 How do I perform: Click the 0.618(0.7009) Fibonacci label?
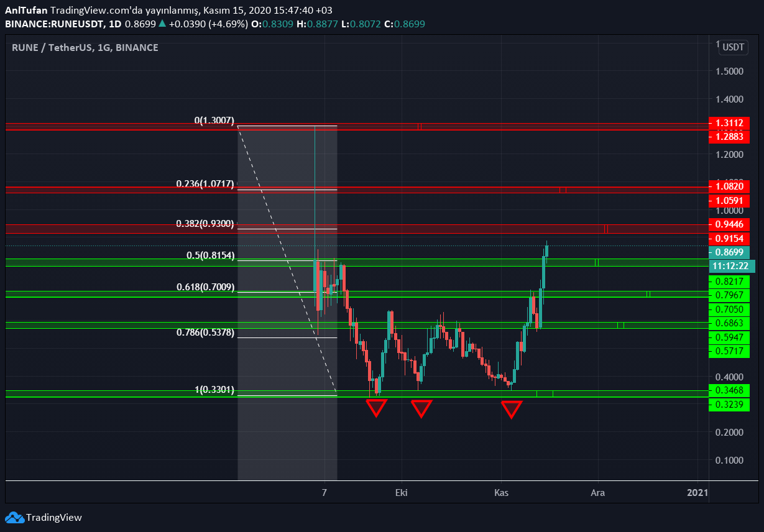[205, 287]
